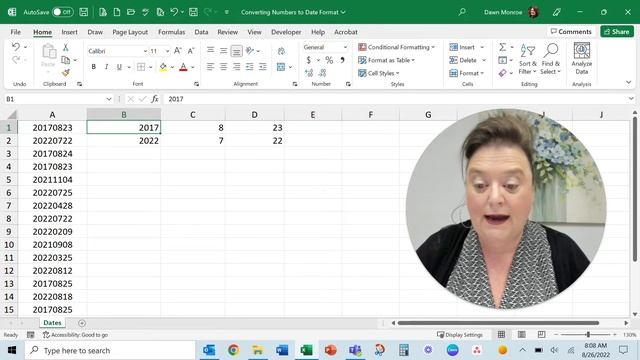Switch to the Insert tab

click(x=69, y=32)
